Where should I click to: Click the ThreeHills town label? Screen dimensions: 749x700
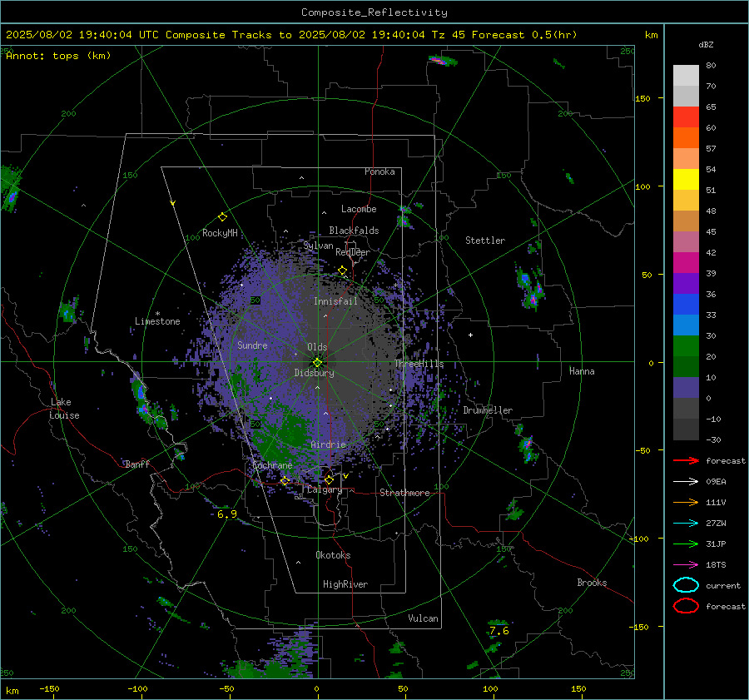pos(419,364)
